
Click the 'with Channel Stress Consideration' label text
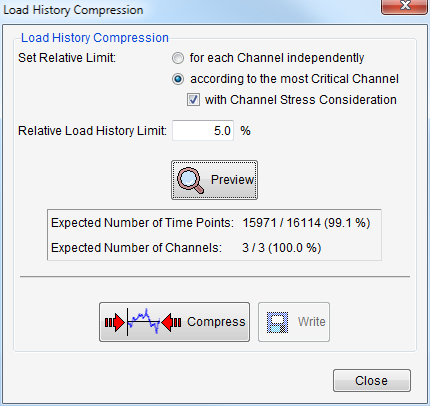(301, 100)
